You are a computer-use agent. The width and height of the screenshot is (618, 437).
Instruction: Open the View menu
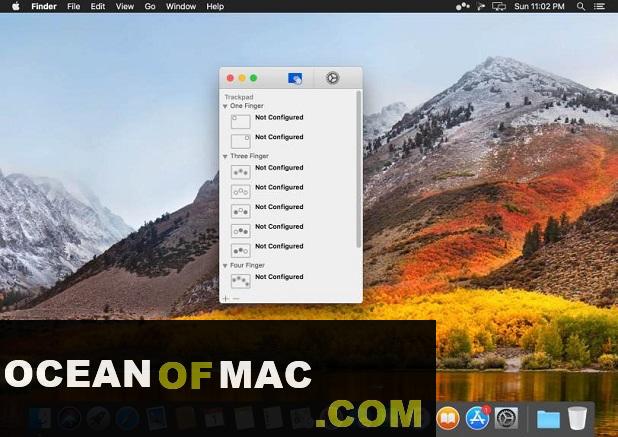tap(125, 6)
